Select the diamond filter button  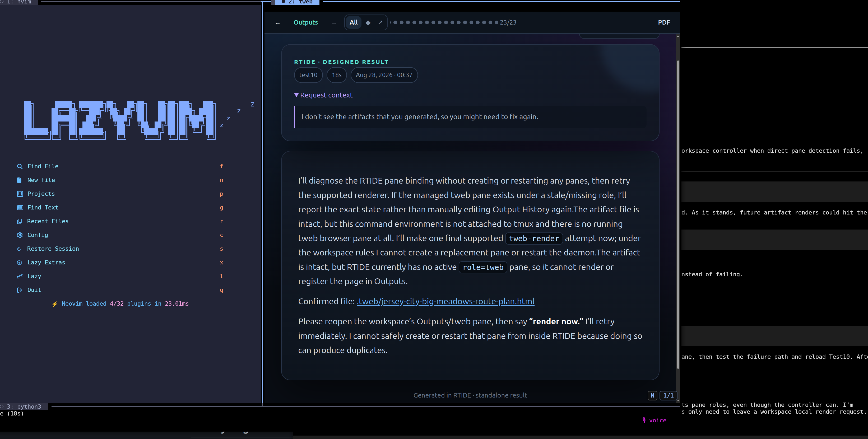click(368, 22)
